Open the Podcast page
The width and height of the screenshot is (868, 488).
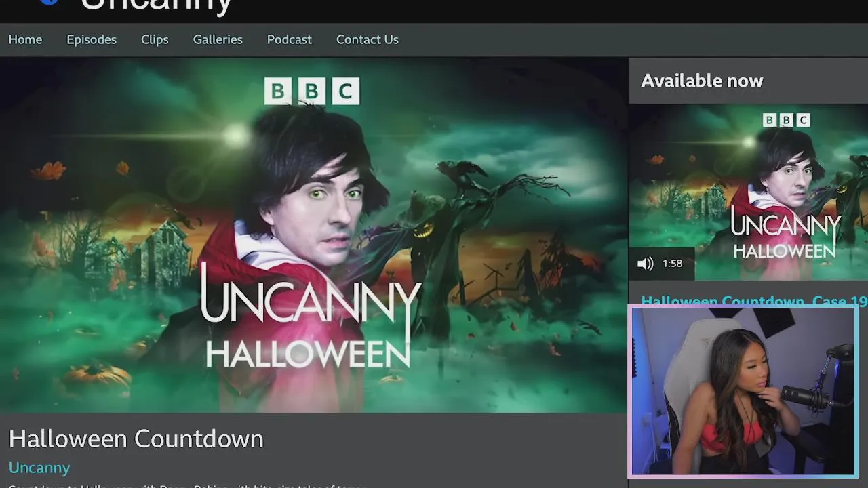[290, 39]
